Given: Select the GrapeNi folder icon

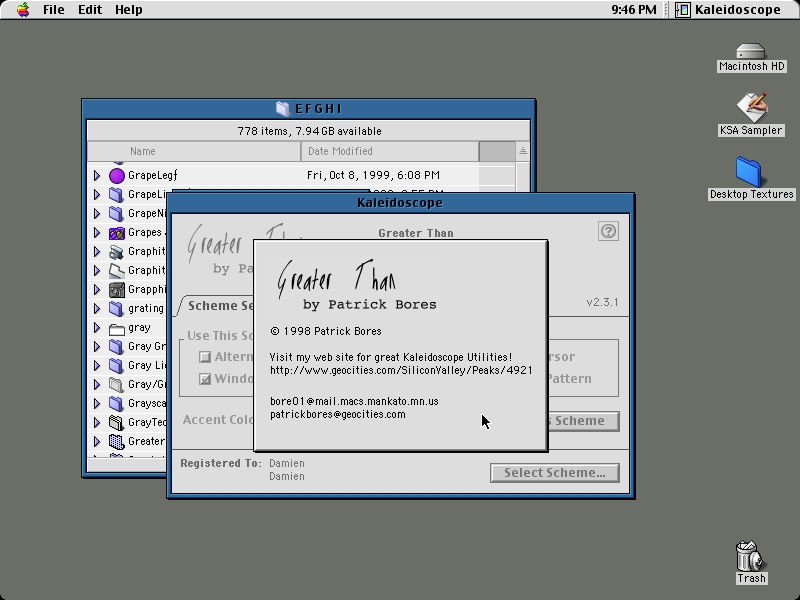Looking at the screenshot, I should (x=117, y=213).
